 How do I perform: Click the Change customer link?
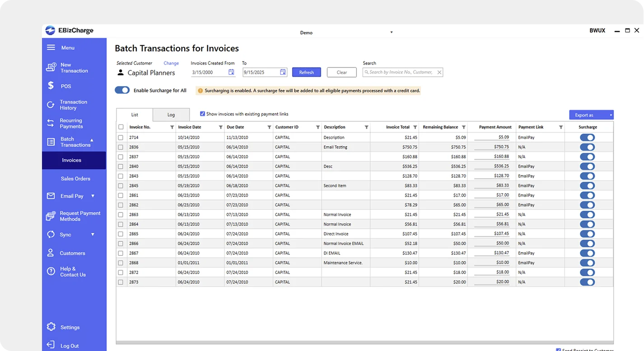point(171,63)
